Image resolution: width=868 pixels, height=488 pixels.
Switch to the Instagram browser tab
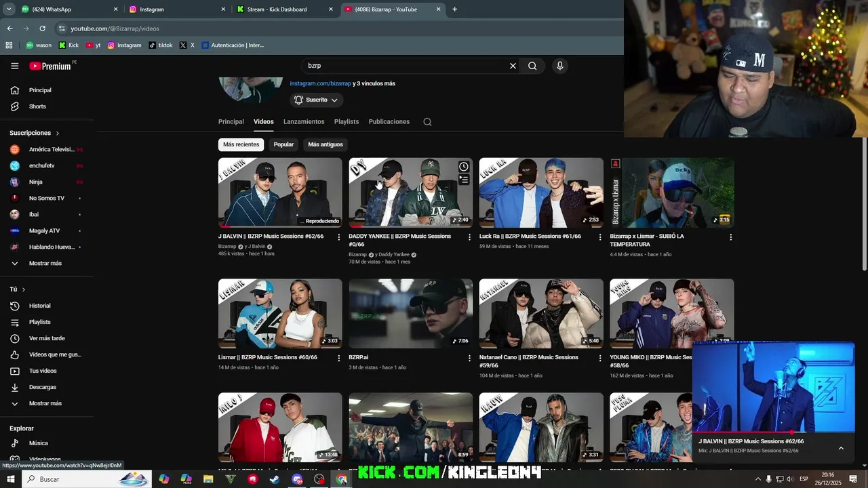(178, 9)
